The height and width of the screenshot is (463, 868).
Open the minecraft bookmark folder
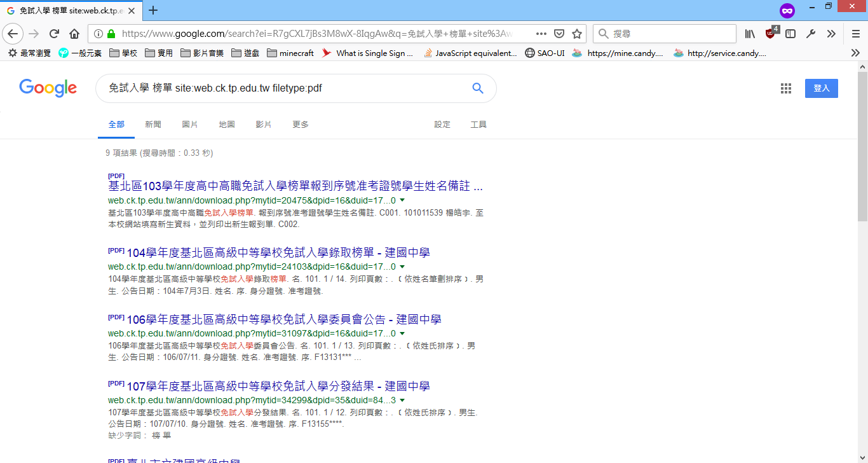[x=290, y=53]
